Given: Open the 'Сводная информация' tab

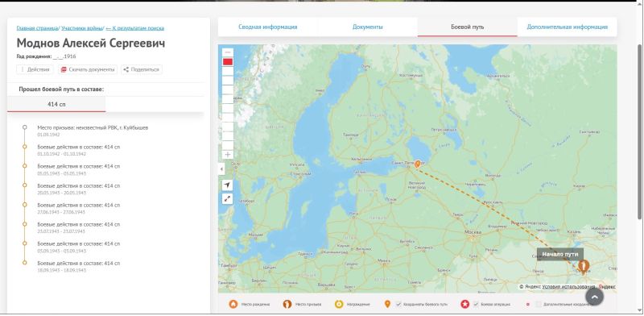Looking at the screenshot, I should 268,27.
